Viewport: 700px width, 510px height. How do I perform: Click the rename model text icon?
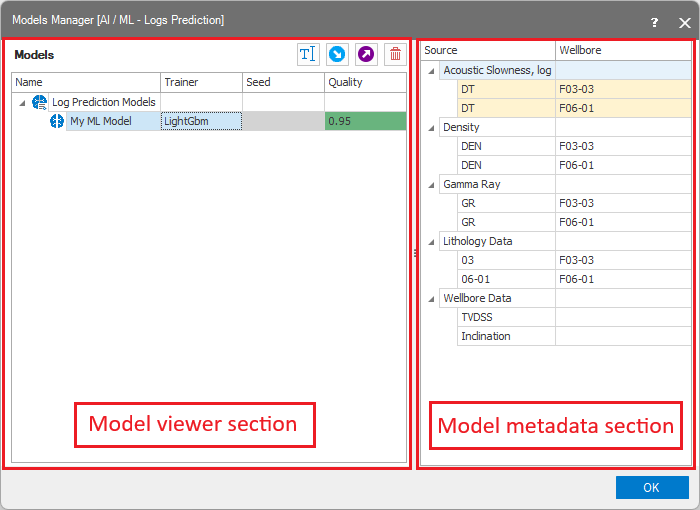(308, 55)
